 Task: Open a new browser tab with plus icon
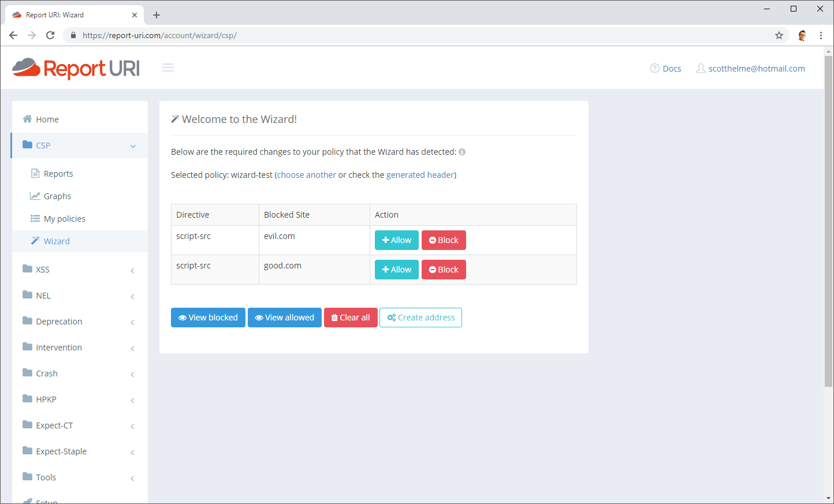point(157,15)
